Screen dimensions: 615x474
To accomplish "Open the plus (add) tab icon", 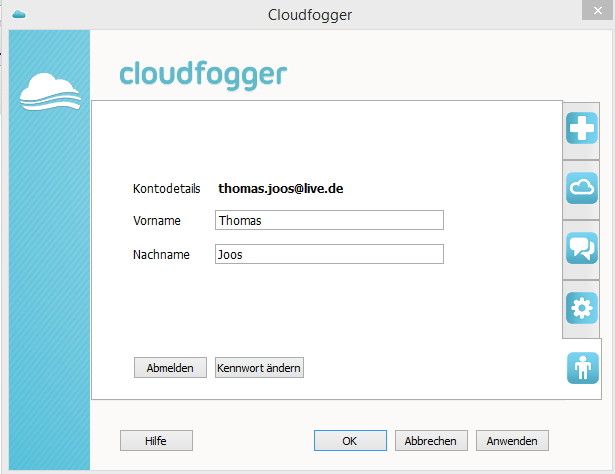I will (582, 128).
